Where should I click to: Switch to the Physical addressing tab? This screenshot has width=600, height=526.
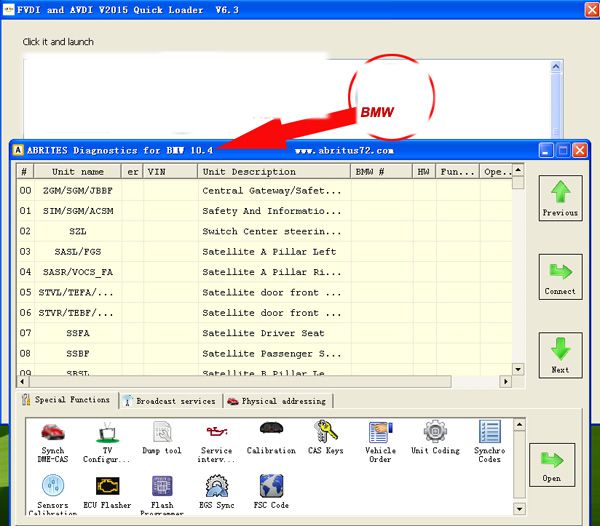277,401
